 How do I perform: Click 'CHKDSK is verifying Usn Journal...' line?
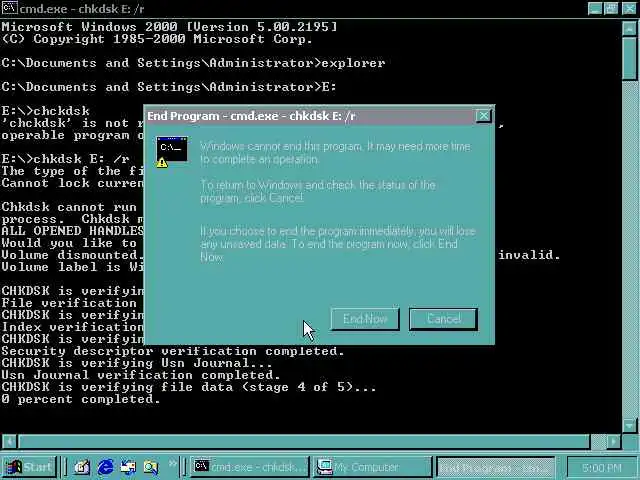pos(137,363)
